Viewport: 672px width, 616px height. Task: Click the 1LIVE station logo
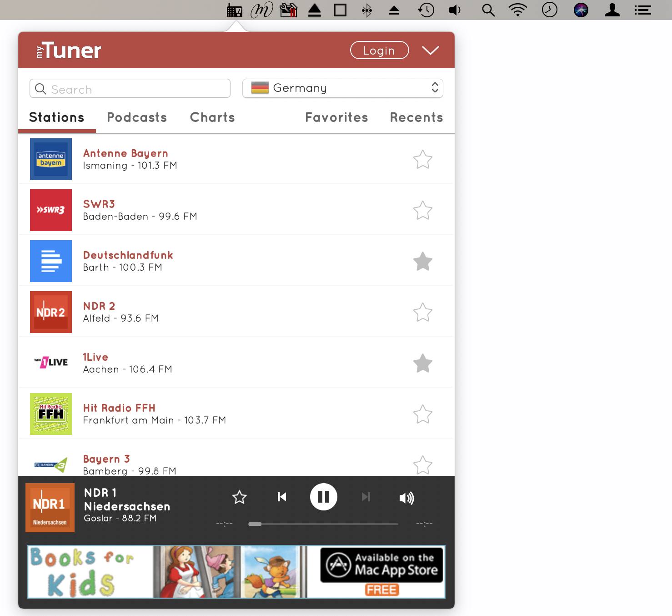tap(51, 363)
